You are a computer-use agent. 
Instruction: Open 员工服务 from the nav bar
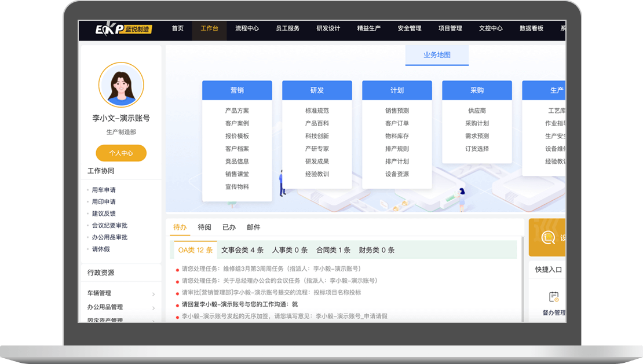click(x=287, y=28)
